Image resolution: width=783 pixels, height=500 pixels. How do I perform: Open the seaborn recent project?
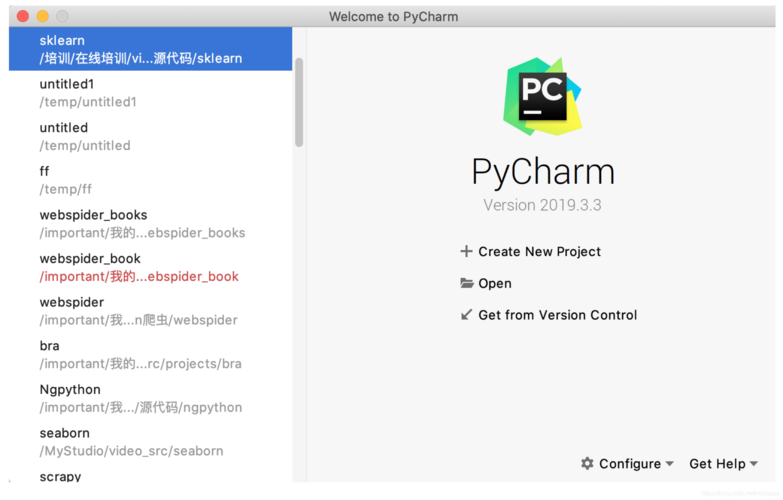click(x=150, y=442)
